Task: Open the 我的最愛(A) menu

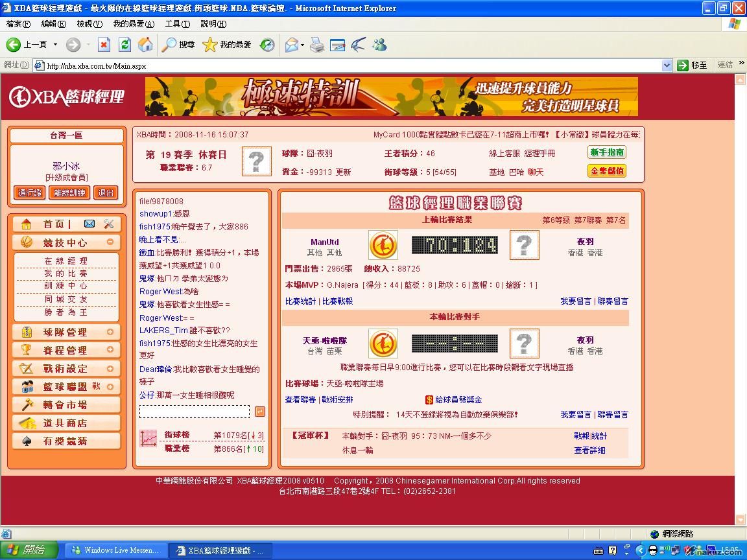Action: [x=134, y=24]
